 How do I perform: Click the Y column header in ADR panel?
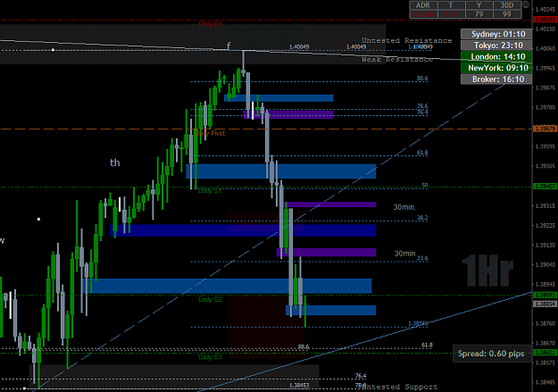(x=479, y=5)
